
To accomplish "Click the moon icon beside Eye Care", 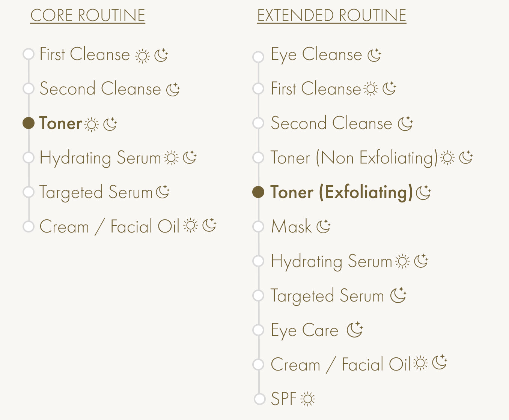I will [355, 330].
